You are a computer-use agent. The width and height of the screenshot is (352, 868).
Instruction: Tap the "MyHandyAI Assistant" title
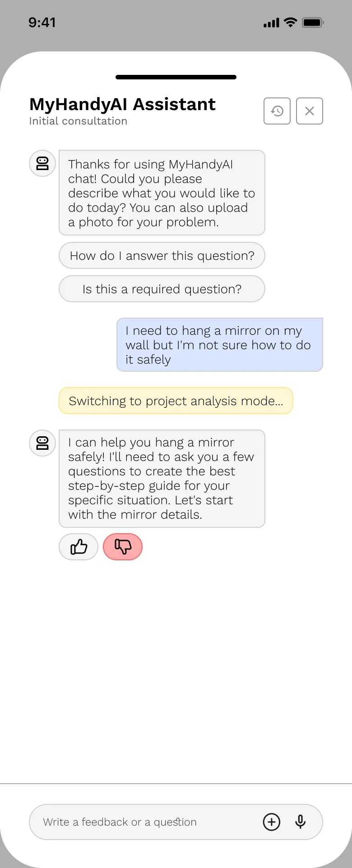coord(122,104)
